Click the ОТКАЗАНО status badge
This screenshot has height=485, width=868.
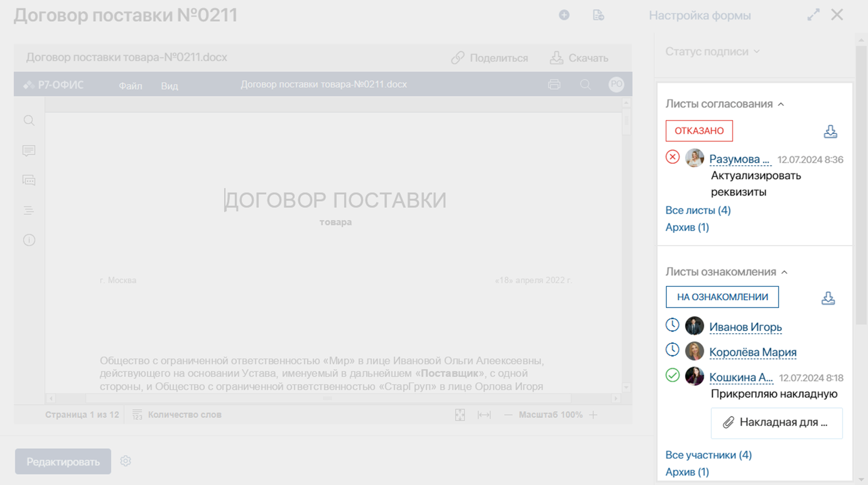click(x=699, y=131)
